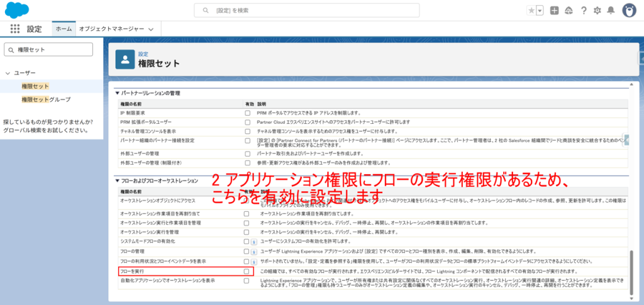Open the favorites list dropdown arrow
This screenshot has width=644, height=305.
point(540,10)
